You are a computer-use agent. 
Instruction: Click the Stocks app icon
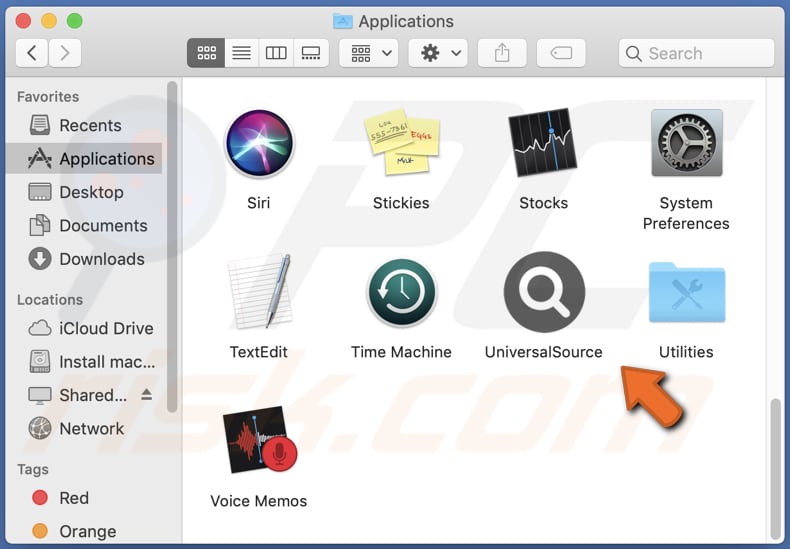point(543,144)
